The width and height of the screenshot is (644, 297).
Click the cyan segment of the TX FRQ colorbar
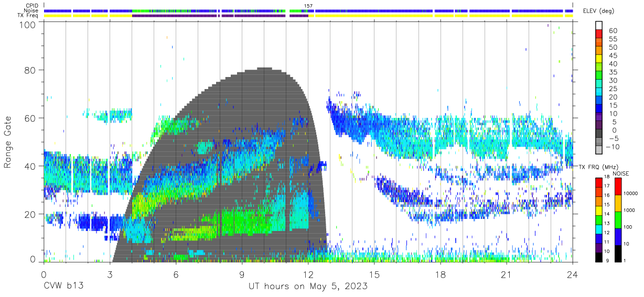pos(599,229)
